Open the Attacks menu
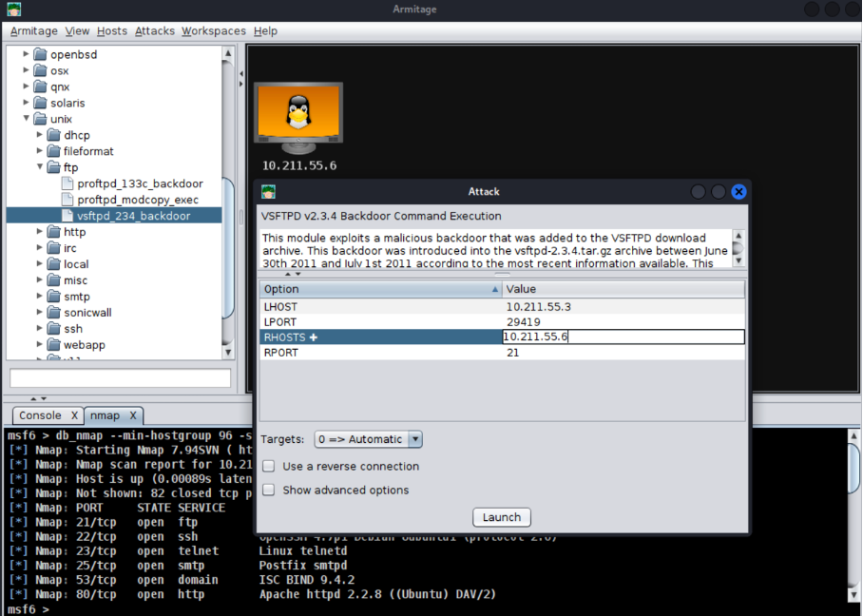Screen dimensions: 863x616 pos(155,30)
